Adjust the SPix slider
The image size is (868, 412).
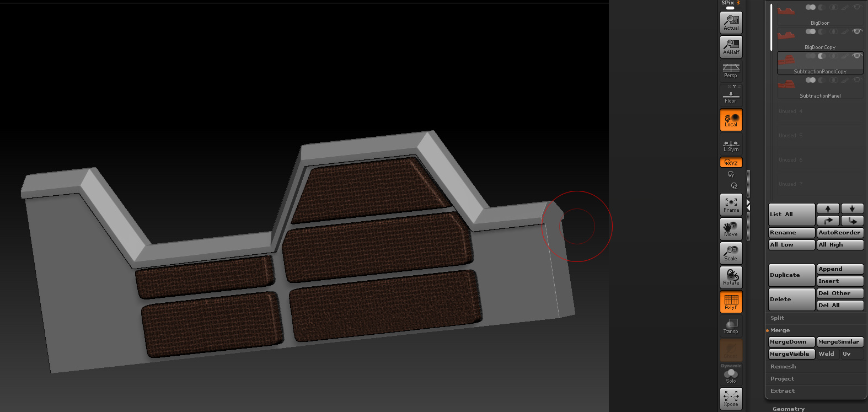731,5
